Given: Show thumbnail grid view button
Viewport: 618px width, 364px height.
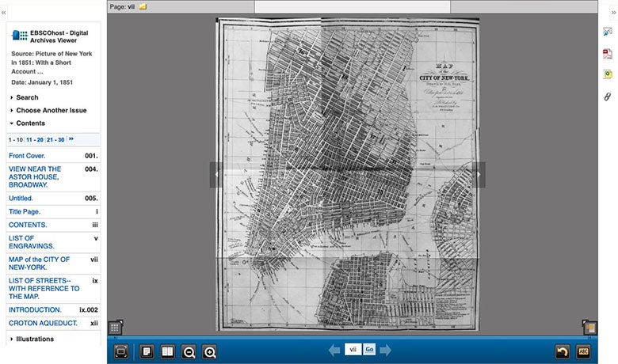Looking at the screenshot, I should point(115,328).
